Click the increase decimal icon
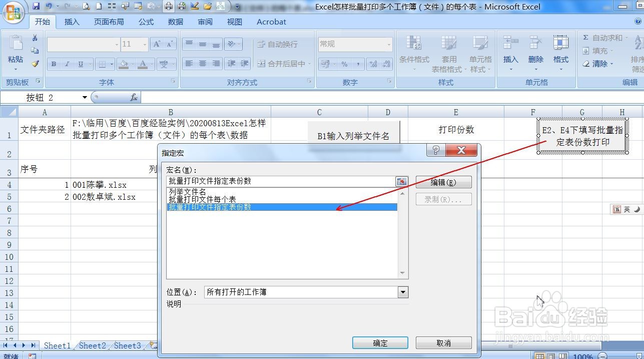The height and width of the screenshot is (359, 644). tap(373, 64)
